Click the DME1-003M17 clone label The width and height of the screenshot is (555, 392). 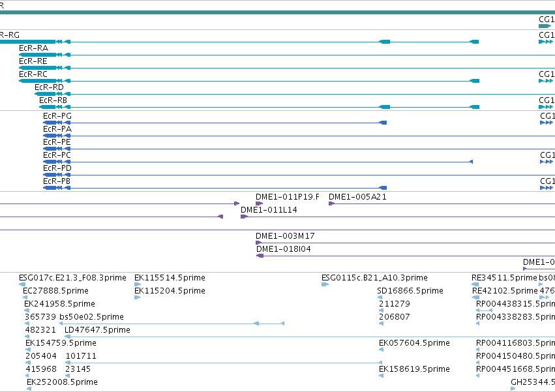(285, 236)
